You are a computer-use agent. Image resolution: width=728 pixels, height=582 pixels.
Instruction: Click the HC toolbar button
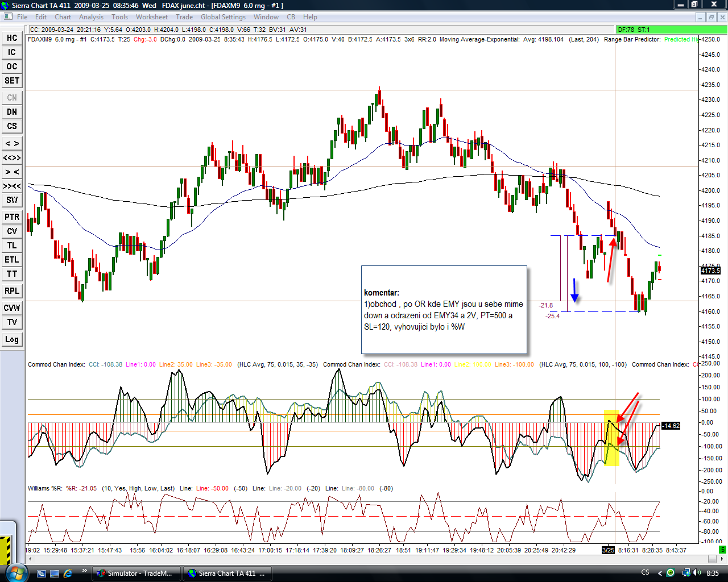(12, 38)
